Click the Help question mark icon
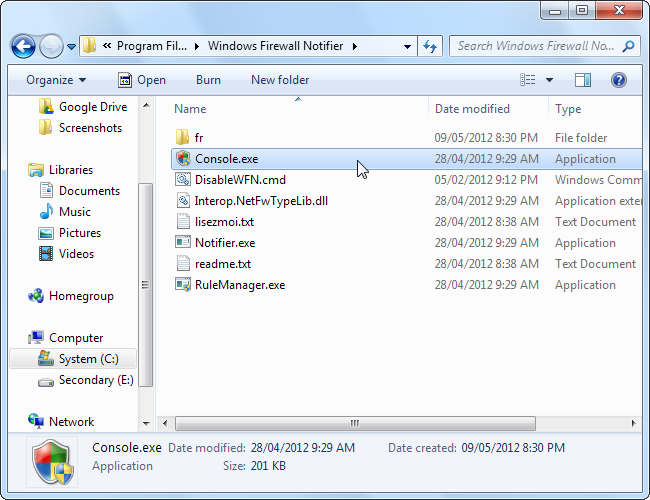 pos(618,80)
